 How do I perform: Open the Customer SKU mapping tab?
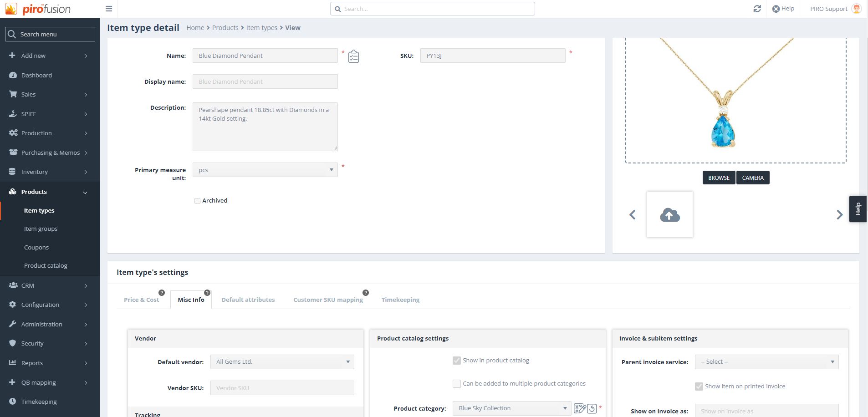(328, 300)
